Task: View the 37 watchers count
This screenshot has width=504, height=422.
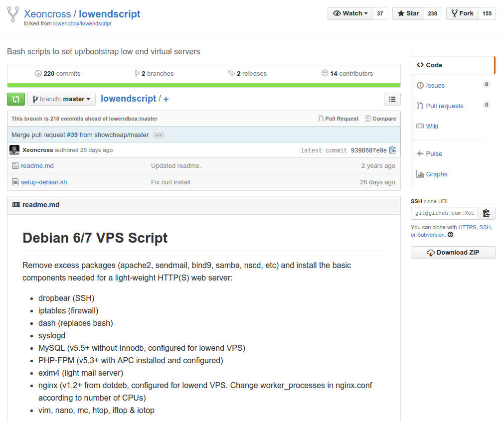Action: point(380,13)
